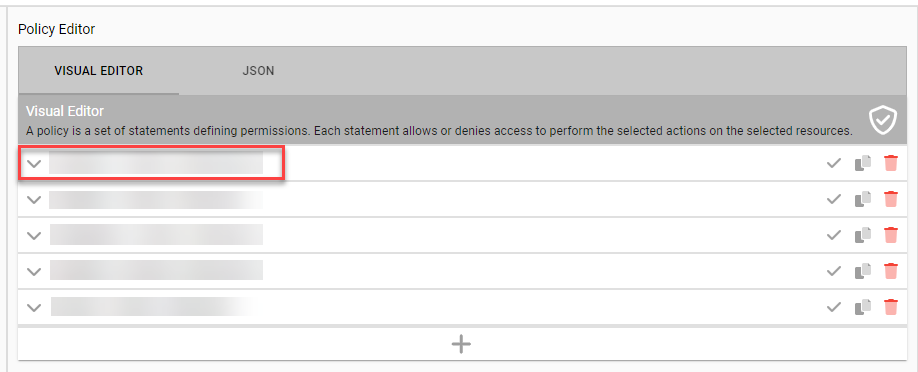
Task: Click the shield checkmark validation icon
Action: click(882, 120)
